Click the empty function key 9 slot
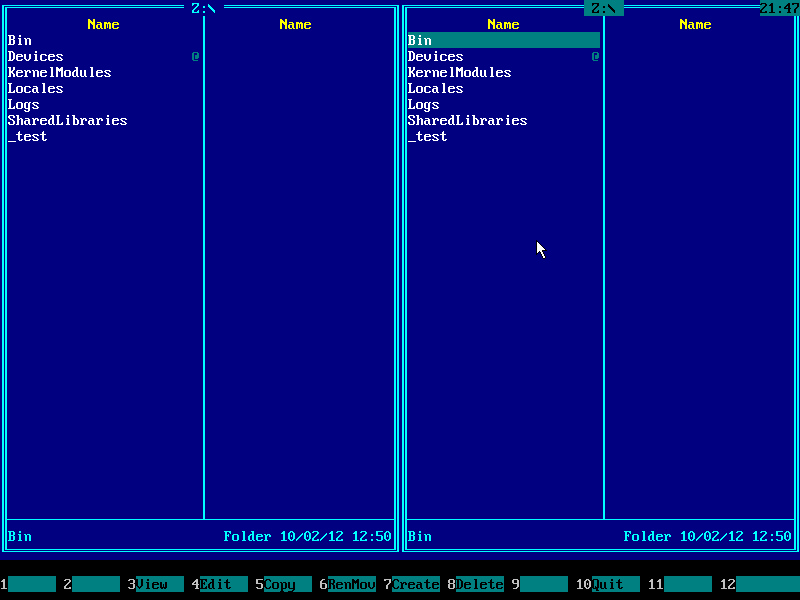The width and height of the screenshot is (800, 600). (x=540, y=584)
